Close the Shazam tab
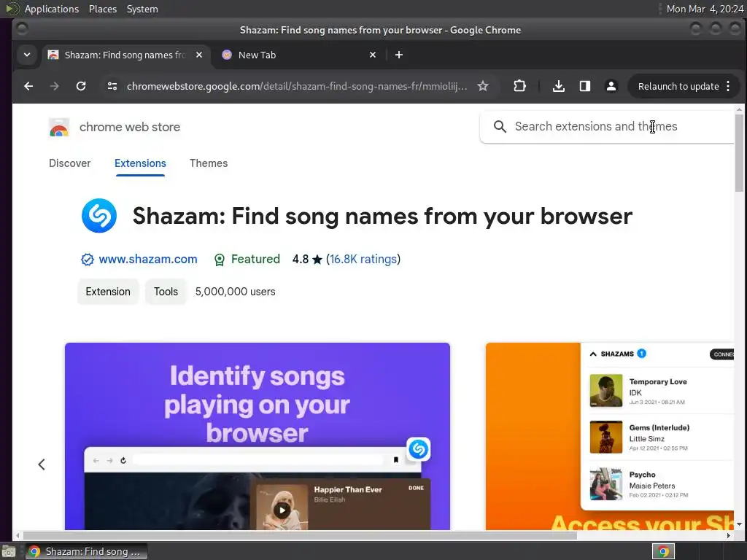Viewport: 747px width, 560px height. [x=199, y=55]
